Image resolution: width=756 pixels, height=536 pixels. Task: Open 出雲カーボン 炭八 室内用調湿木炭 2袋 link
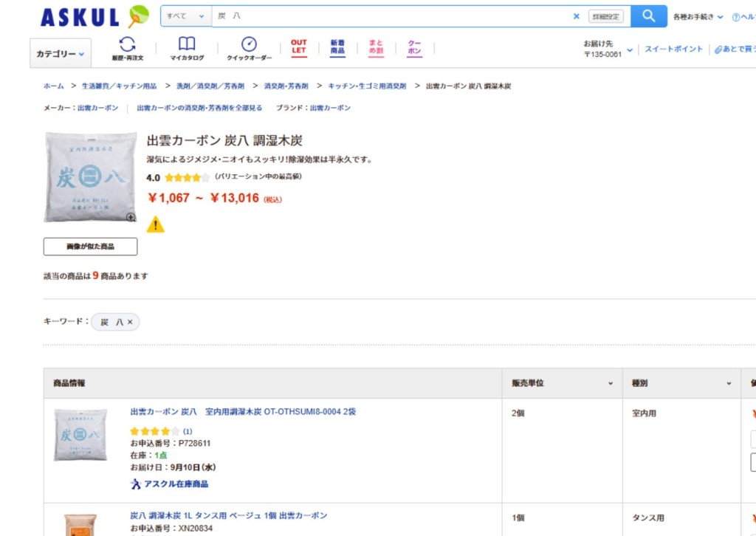243,412
